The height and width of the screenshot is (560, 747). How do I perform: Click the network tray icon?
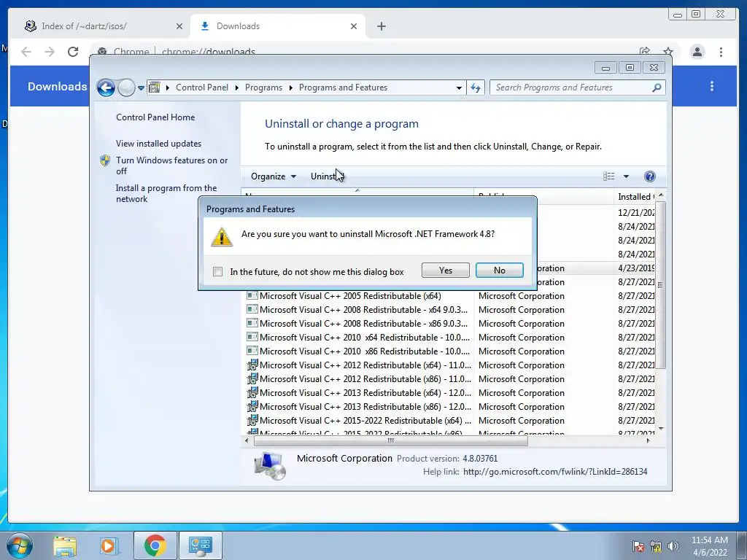pos(656,546)
